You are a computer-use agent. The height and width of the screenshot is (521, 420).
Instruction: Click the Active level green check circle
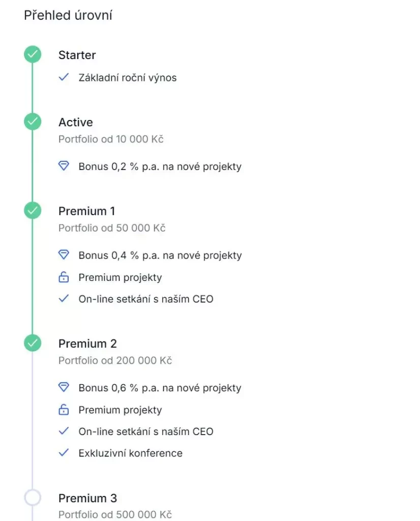[33, 122]
